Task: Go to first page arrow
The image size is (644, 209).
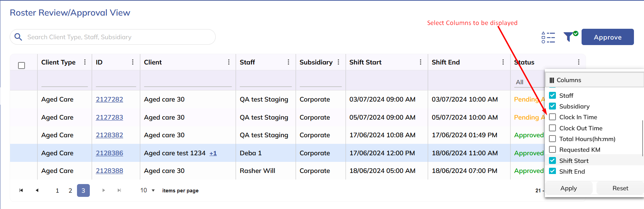Action: click(21, 190)
